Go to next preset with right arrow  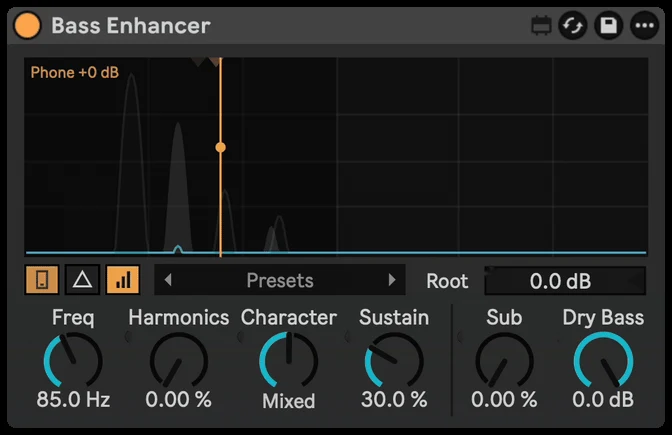click(392, 280)
